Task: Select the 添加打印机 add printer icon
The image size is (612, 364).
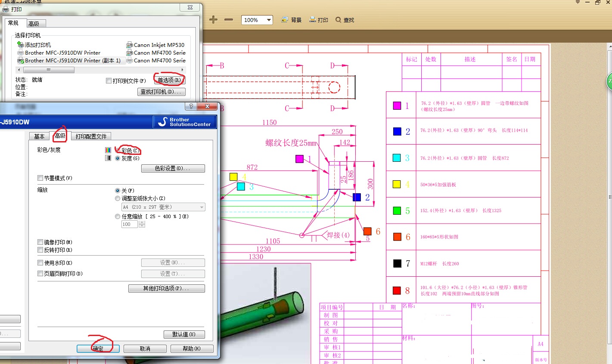Action: pos(20,45)
